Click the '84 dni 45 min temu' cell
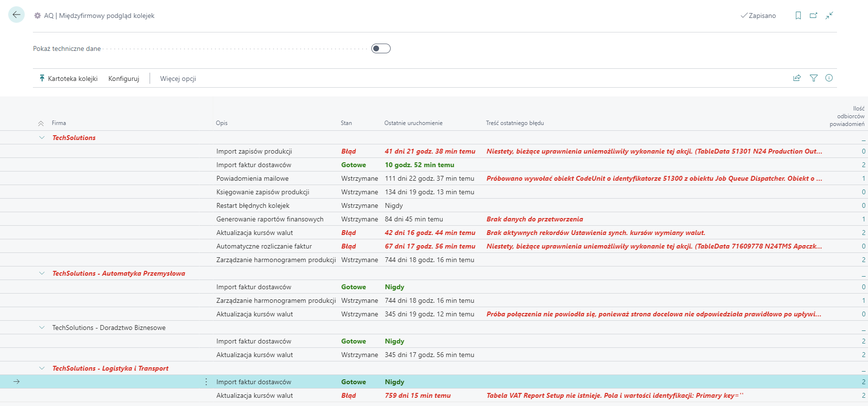 pyautogui.click(x=414, y=219)
